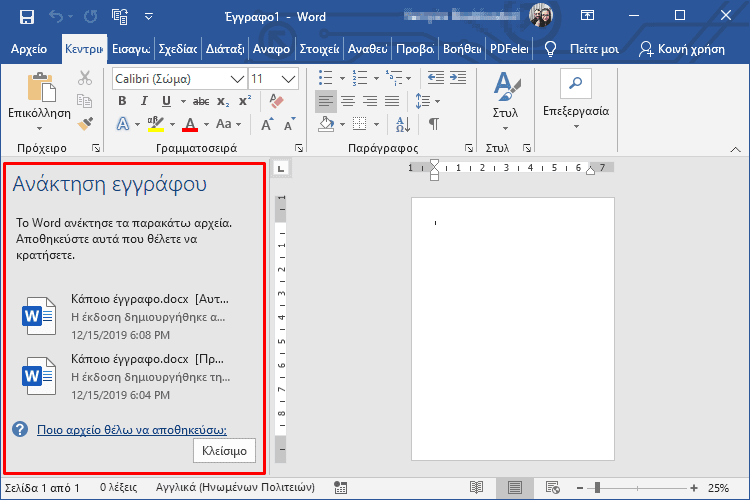Click the 'Ποιο αρχείο θέλω να αποθηκεύσω' link
Image resolution: width=750 pixels, height=500 pixels.
[132, 430]
